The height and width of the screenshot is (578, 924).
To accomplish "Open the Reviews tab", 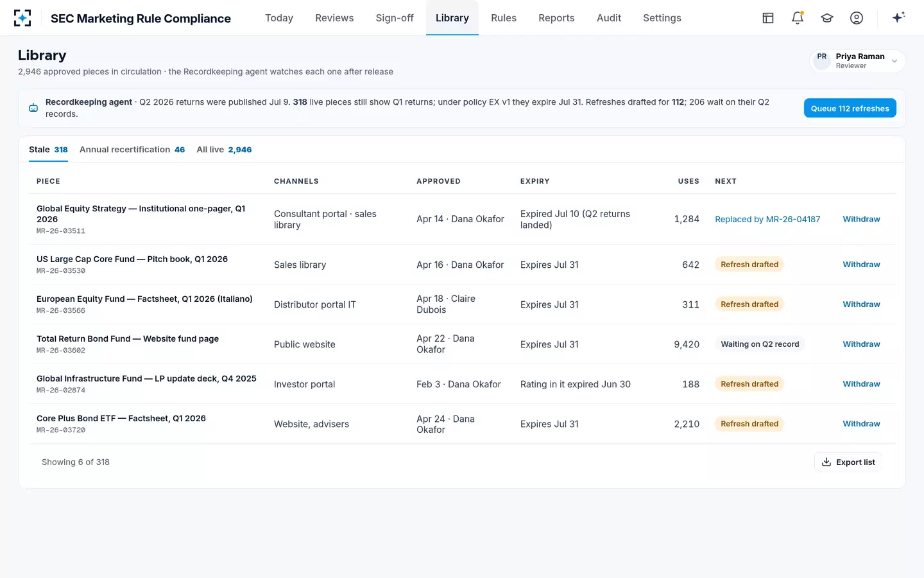I will [x=334, y=18].
